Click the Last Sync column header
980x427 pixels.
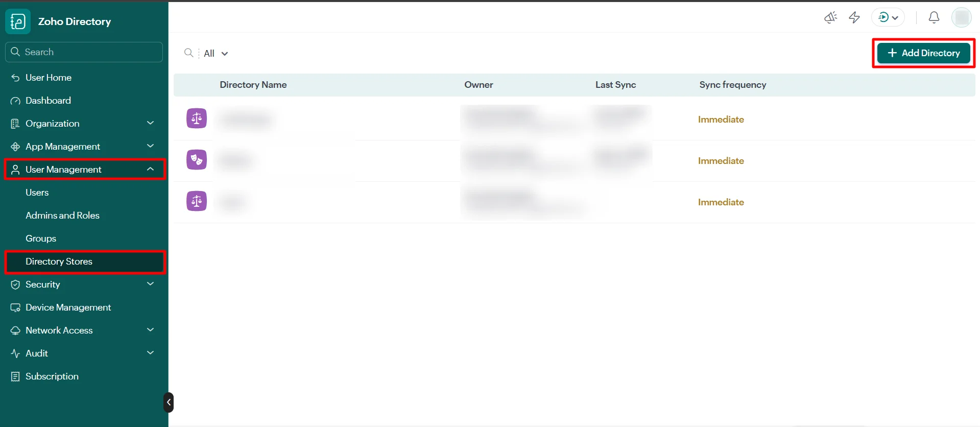tap(615, 85)
